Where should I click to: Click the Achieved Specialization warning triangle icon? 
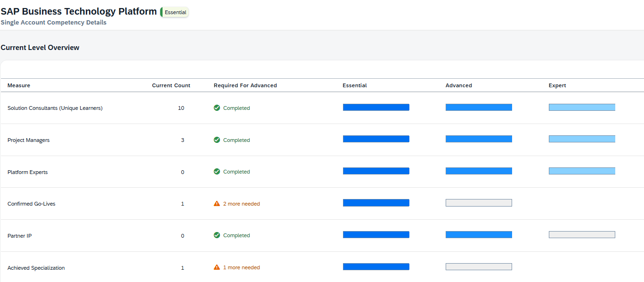pyautogui.click(x=217, y=267)
